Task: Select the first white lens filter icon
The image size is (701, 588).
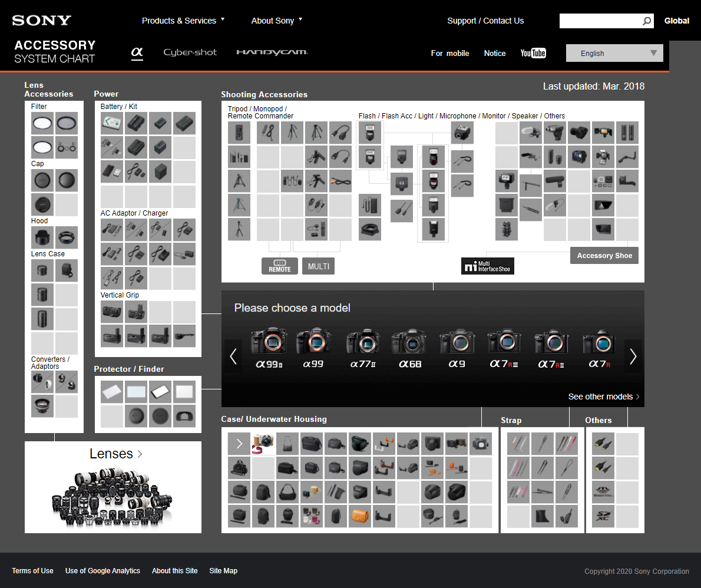Action: coord(42,123)
